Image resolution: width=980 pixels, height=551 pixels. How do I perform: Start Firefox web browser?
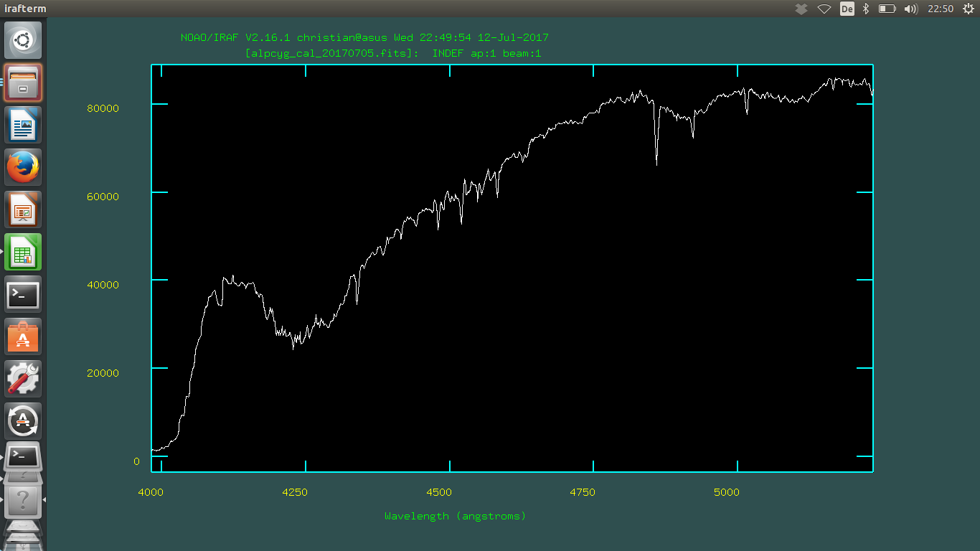click(24, 167)
